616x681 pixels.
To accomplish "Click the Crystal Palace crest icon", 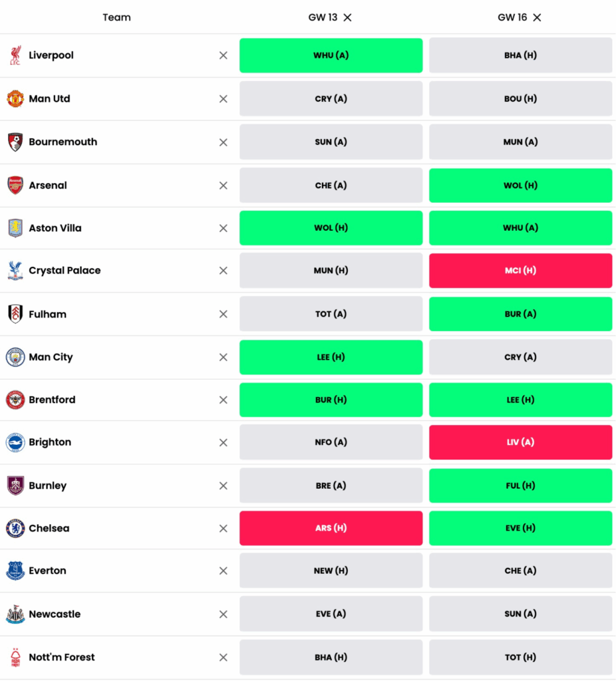I will click(x=15, y=271).
